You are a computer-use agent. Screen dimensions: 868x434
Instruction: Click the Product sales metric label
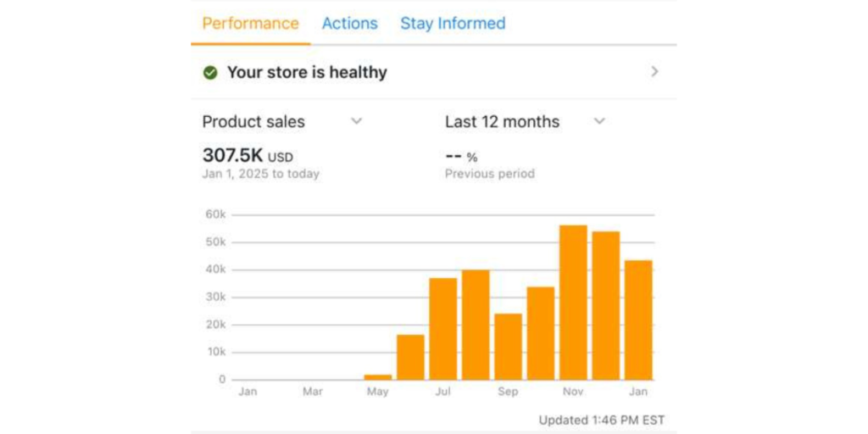coord(253,122)
